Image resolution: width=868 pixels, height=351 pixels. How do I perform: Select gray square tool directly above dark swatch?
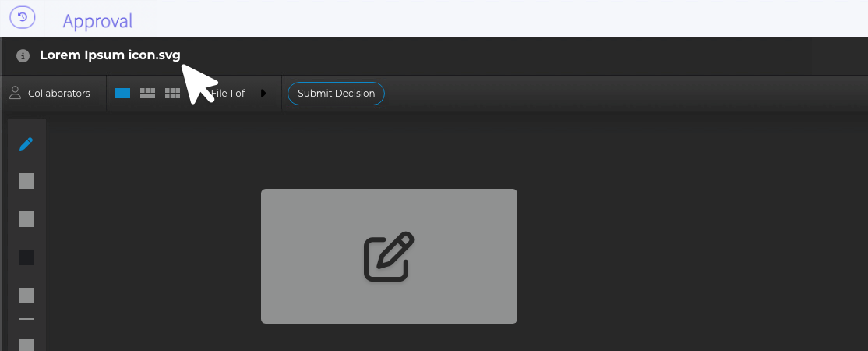point(26,219)
